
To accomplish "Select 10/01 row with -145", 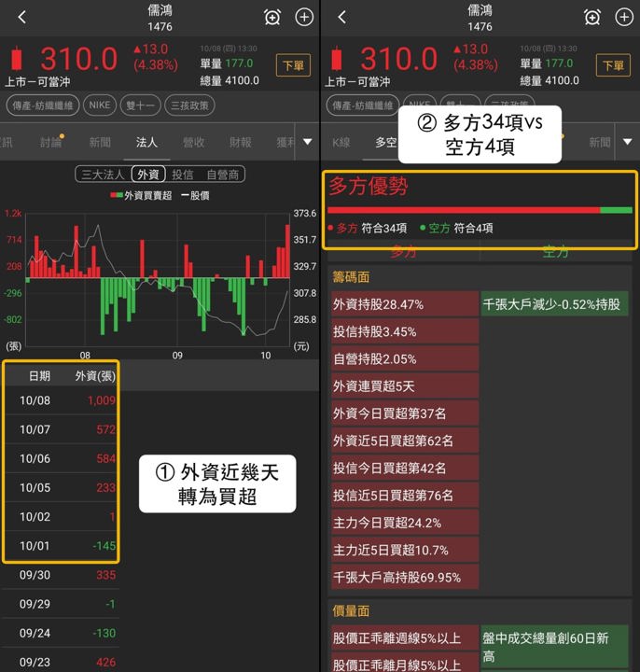I will [x=62, y=546].
